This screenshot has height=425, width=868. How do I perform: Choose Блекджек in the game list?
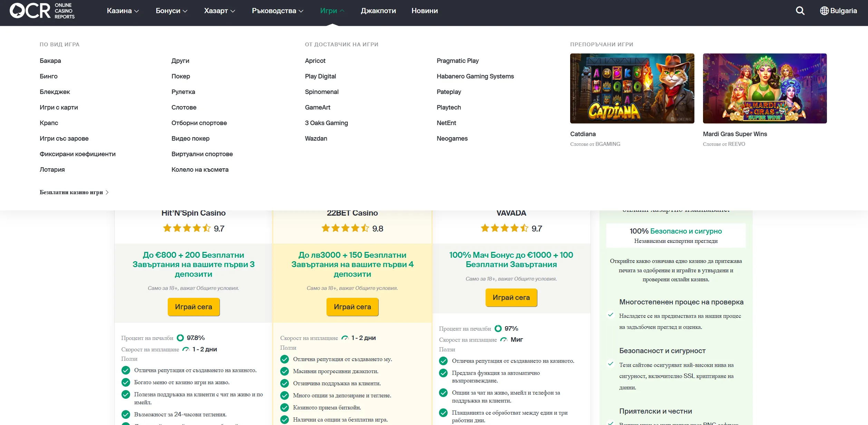55,92
